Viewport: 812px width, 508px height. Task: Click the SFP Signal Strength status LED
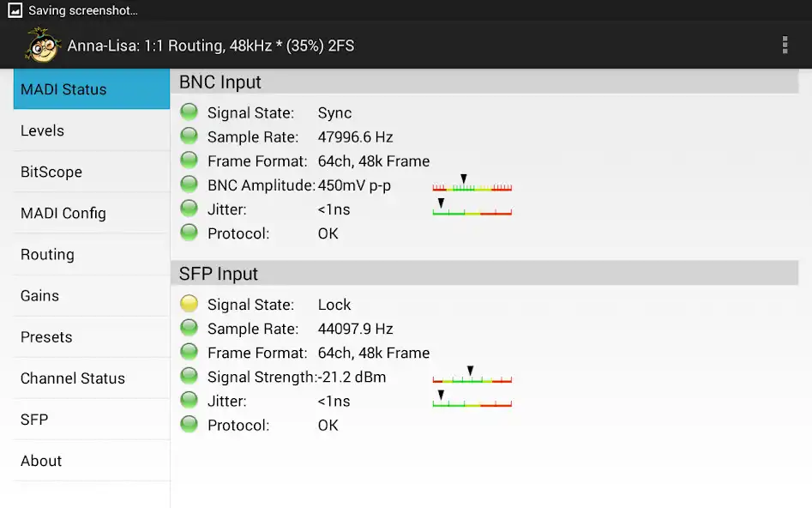(189, 376)
